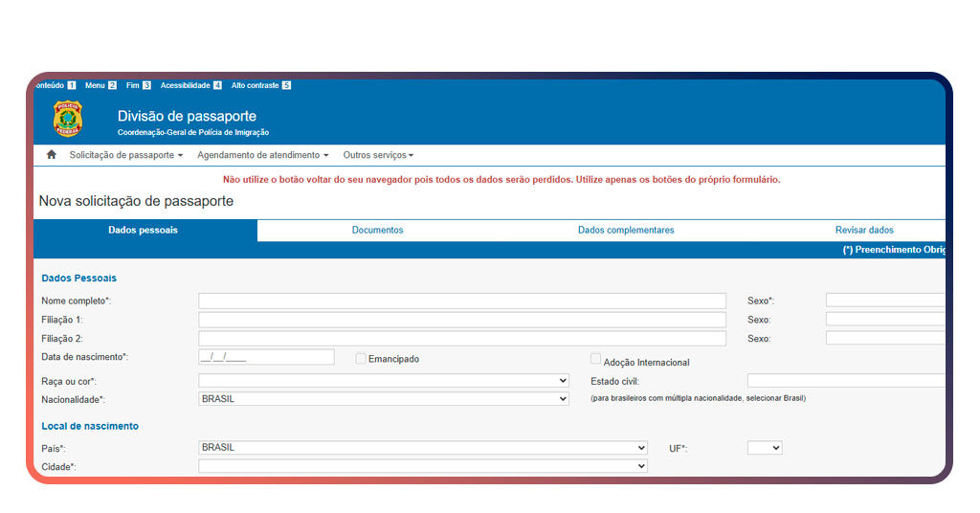
Task: Click the Acessibilidade 4 link
Action: click(x=190, y=85)
